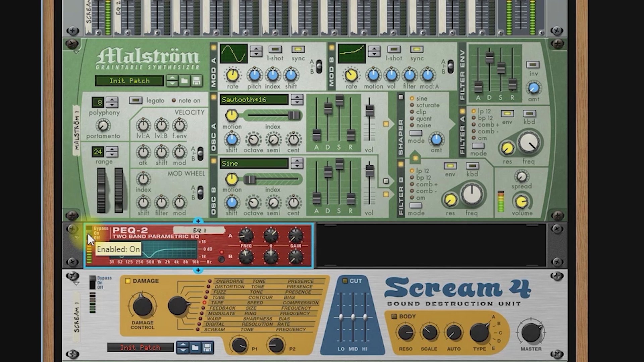Viewport: 644px width, 362px height.
Task: Toggle Filter A kbd button
Action: (529, 114)
